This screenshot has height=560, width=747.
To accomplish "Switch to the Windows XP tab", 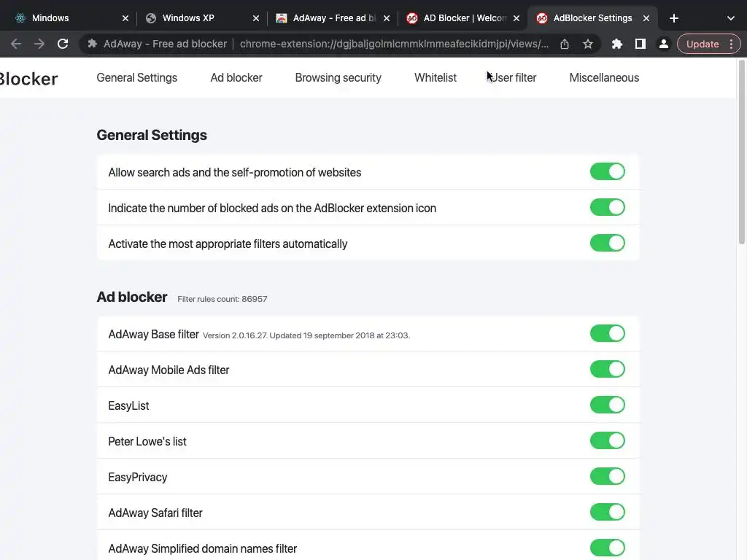I will [x=188, y=18].
